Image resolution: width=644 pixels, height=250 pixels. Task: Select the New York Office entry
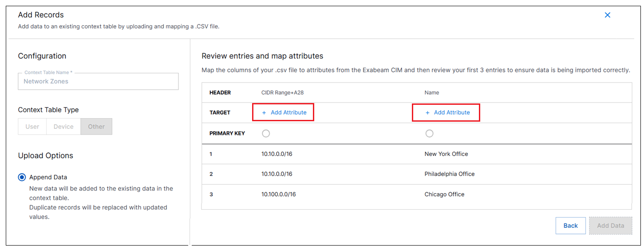tap(446, 154)
